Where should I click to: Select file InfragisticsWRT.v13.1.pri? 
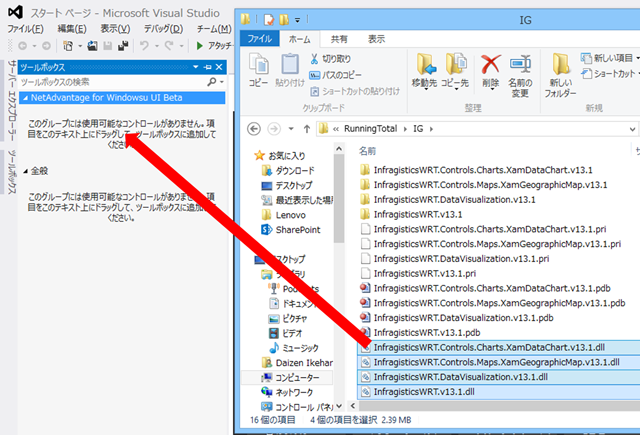(418, 273)
